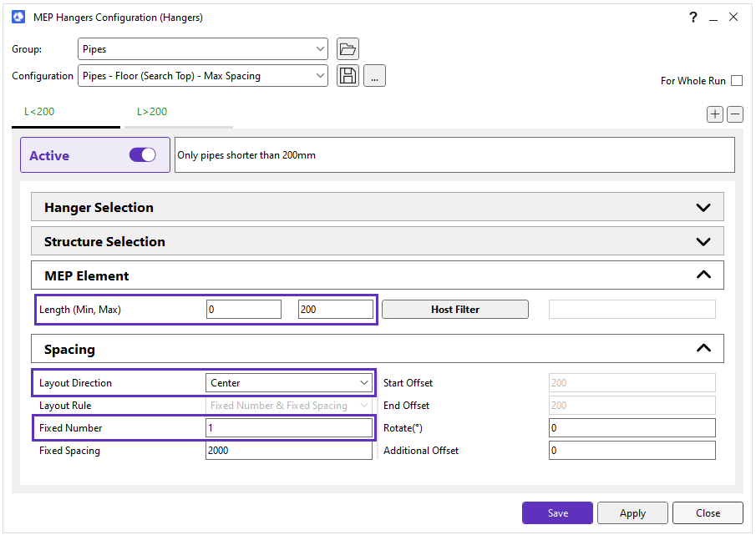This screenshot has width=756, height=535.
Task: Add a new tab with plus icon
Action: (715, 114)
